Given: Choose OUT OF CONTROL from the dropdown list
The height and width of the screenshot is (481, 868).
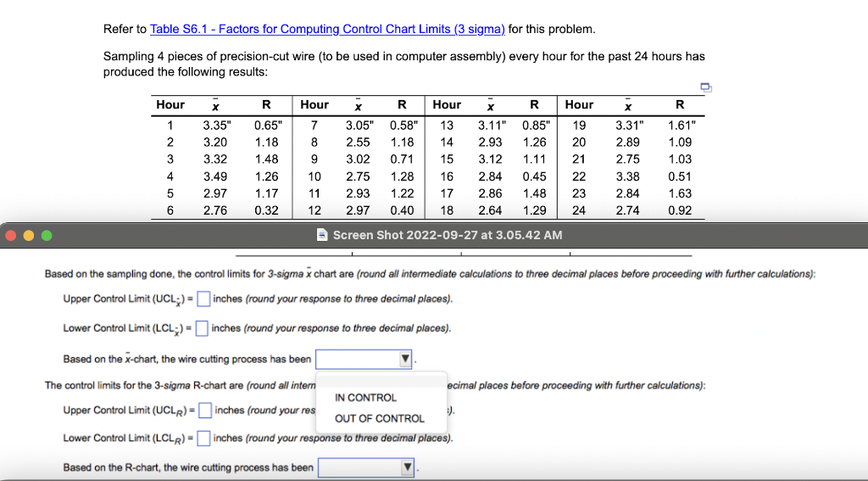Looking at the screenshot, I should click(x=379, y=418).
